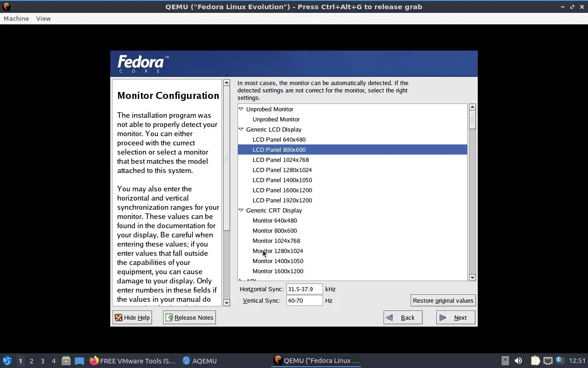Select LCD Panel 800x600

pyautogui.click(x=352, y=149)
